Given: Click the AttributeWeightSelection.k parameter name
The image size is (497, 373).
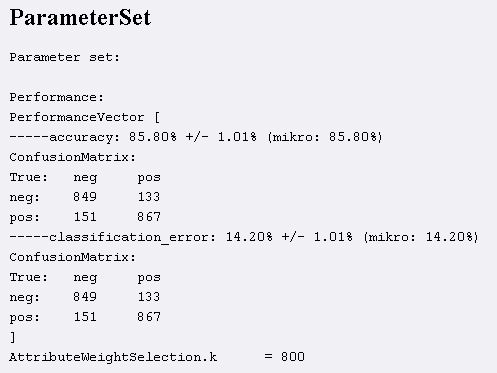Looking at the screenshot, I should (x=113, y=357).
